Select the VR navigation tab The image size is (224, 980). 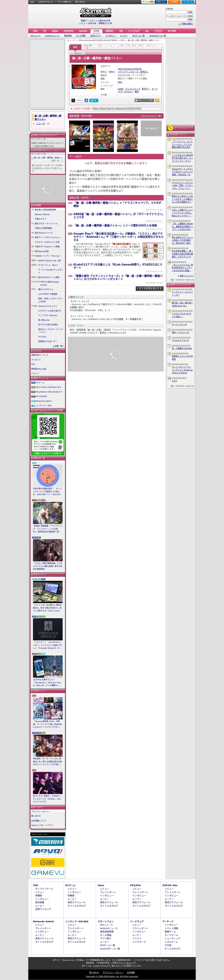point(121,31)
